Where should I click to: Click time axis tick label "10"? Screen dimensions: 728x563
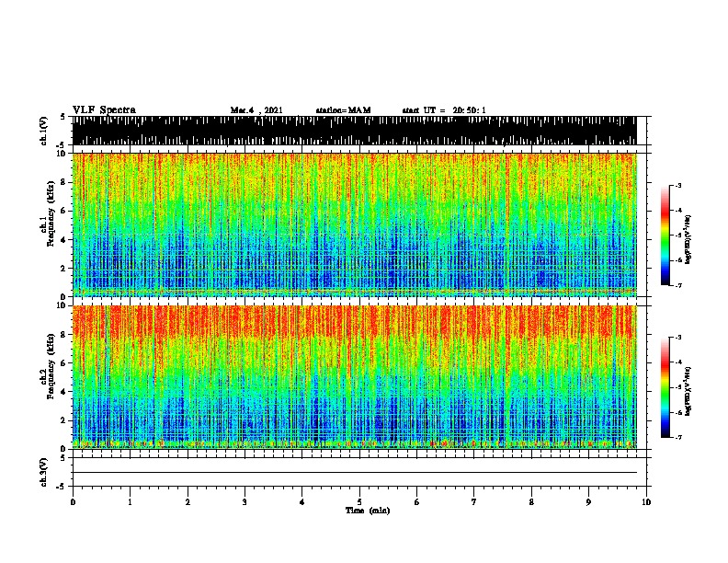click(646, 501)
